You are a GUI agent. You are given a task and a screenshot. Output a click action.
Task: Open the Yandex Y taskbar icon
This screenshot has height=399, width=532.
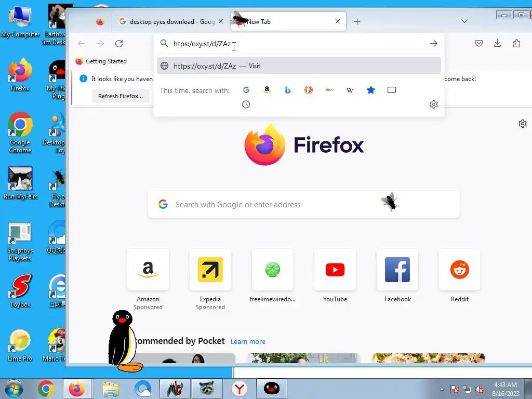tap(240, 389)
